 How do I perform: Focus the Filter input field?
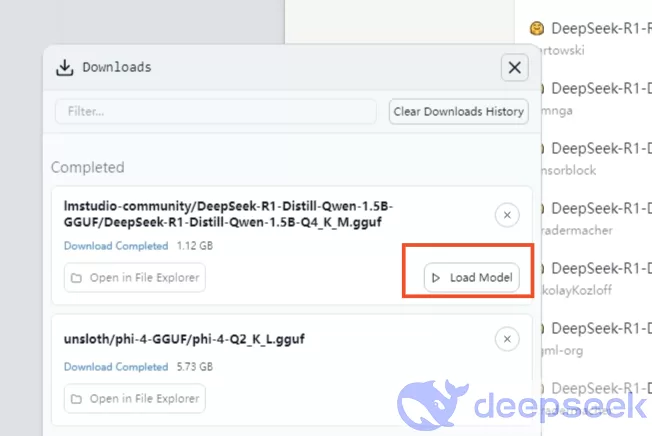[x=216, y=111]
